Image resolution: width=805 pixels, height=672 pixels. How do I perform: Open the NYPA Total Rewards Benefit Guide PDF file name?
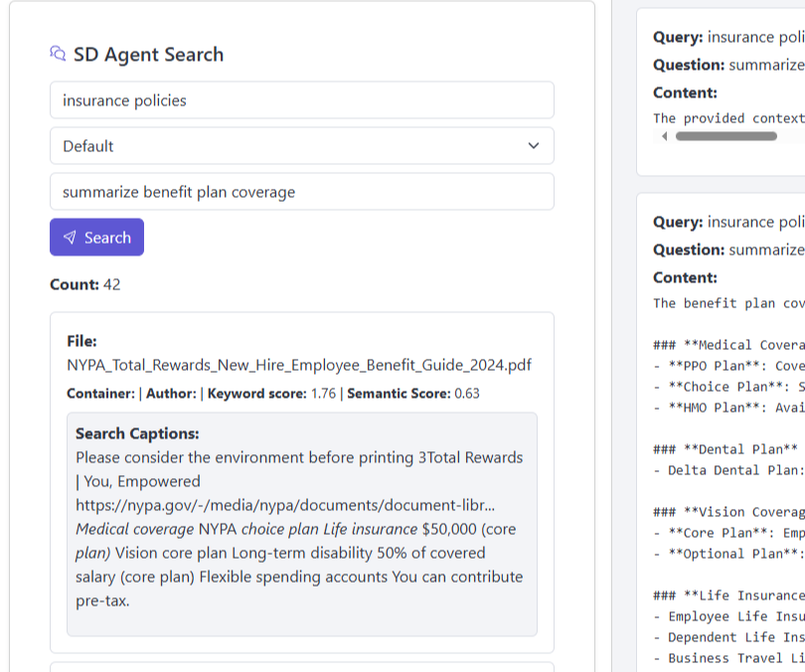pos(298,365)
